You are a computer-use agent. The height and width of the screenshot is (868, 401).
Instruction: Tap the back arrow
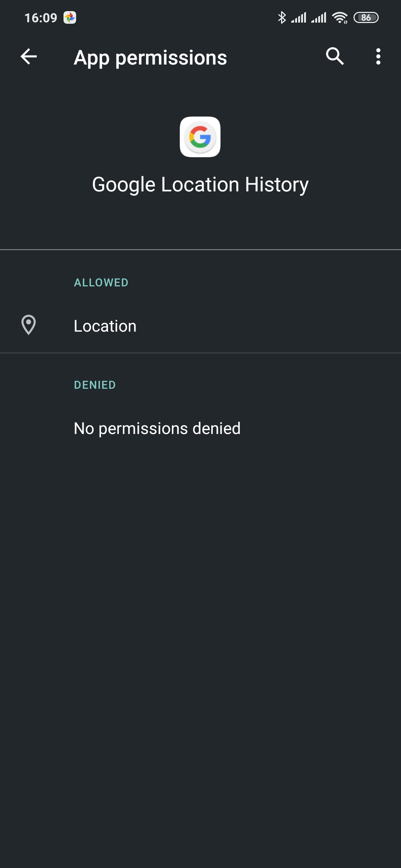tap(29, 57)
